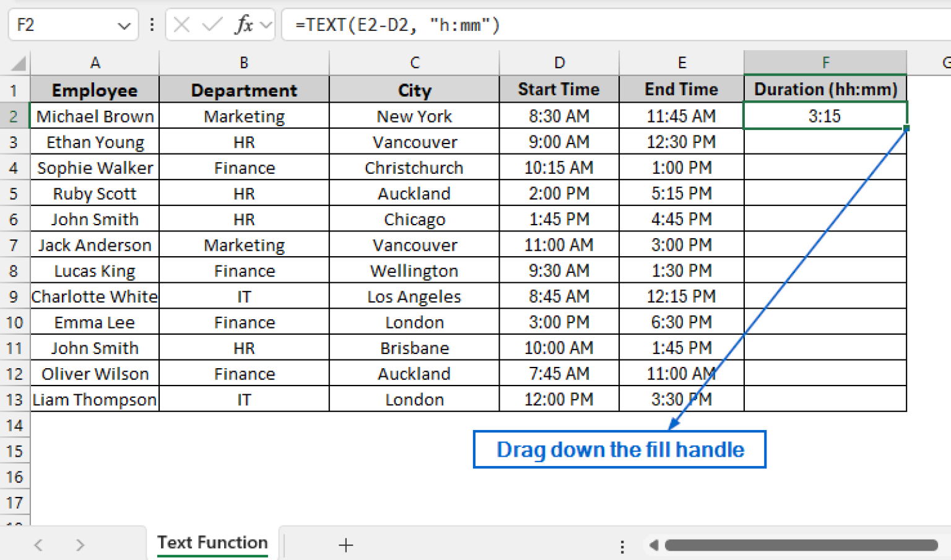Open the fx dropdown arrow in formula bar

point(266,25)
